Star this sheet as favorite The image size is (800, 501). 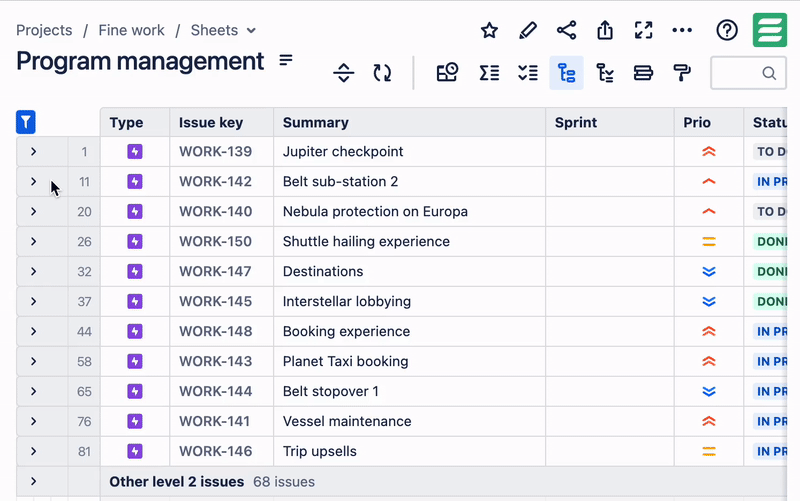click(x=489, y=31)
